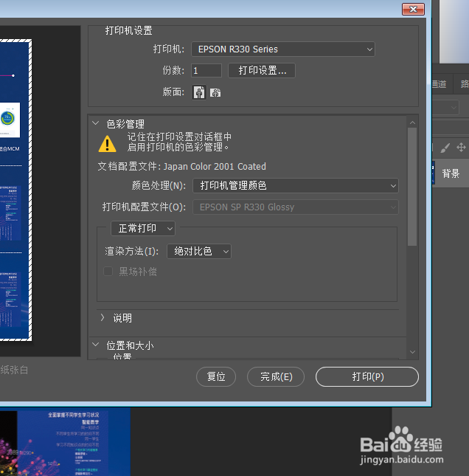Click the yellow warning icon in color management

click(107, 144)
